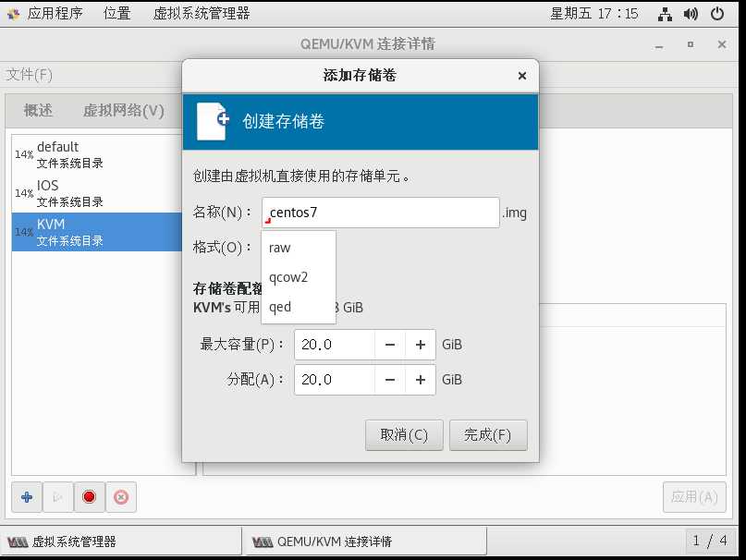Image resolution: width=746 pixels, height=560 pixels.
Task: Click the 应用(A) apply button
Action: 694,497
